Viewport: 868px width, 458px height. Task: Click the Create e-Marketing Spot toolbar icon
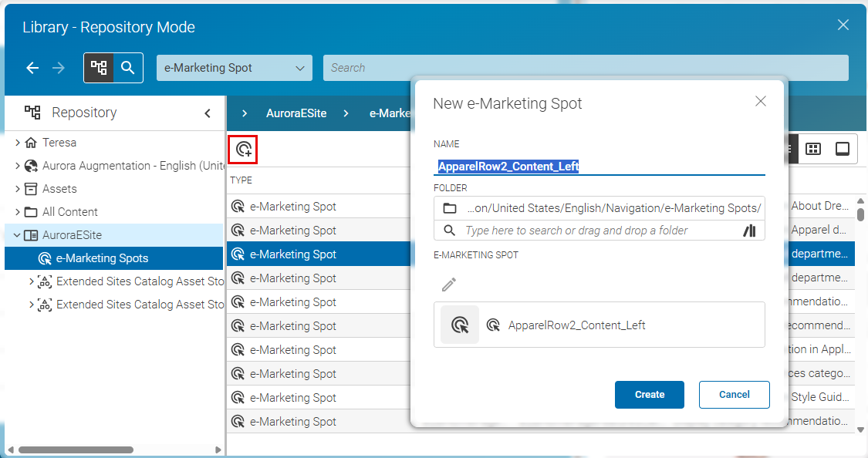(242, 150)
